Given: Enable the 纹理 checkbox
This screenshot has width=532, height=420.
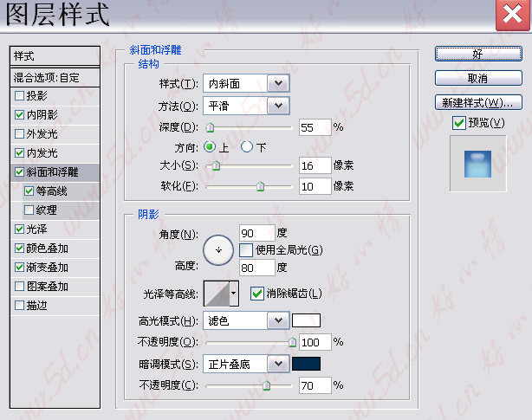Looking at the screenshot, I should [29, 210].
